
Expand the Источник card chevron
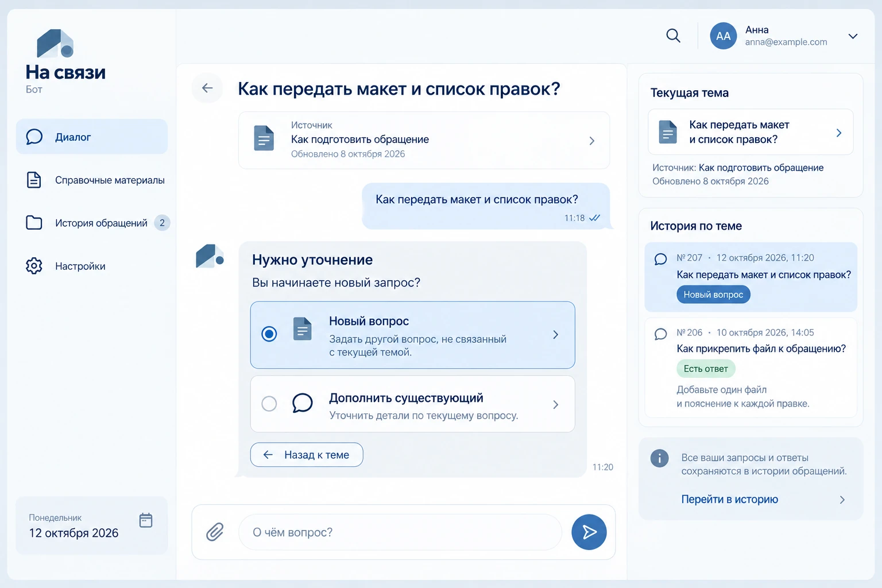pyautogui.click(x=592, y=141)
